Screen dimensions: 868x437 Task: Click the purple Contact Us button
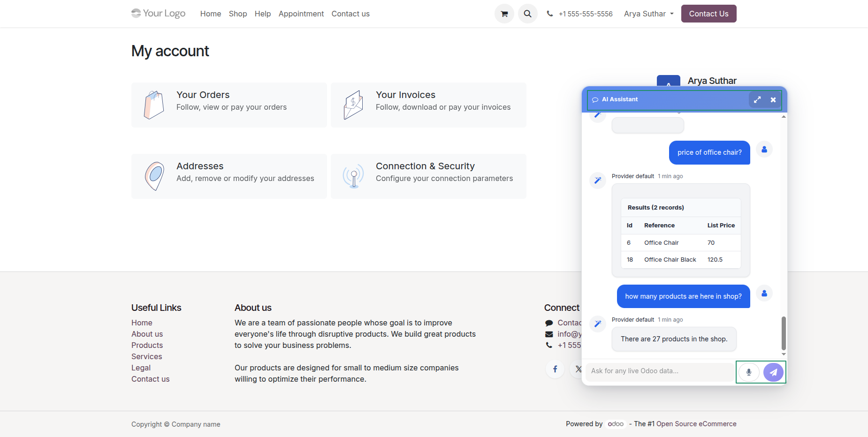(x=708, y=14)
